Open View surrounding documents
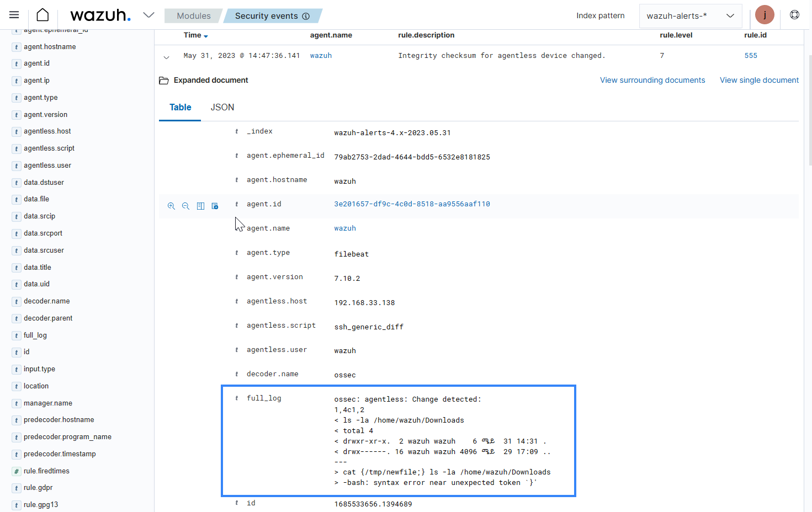Screen dimensions: 812x512 point(652,80)
